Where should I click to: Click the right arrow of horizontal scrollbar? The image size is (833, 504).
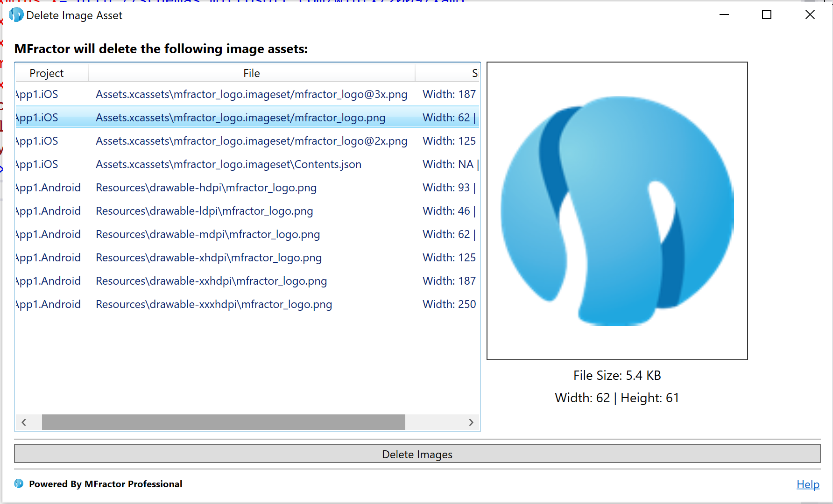click(471, 422)
